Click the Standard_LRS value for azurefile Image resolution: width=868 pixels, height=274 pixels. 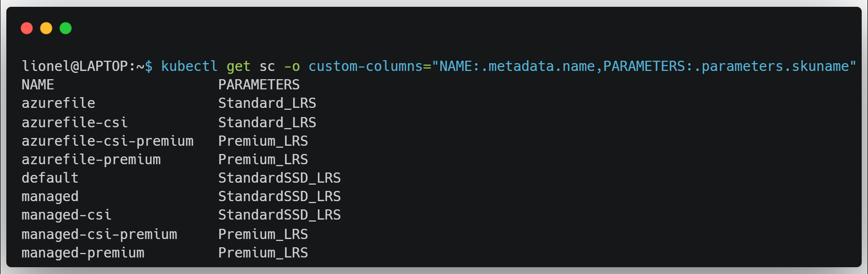tap(267, 103)
